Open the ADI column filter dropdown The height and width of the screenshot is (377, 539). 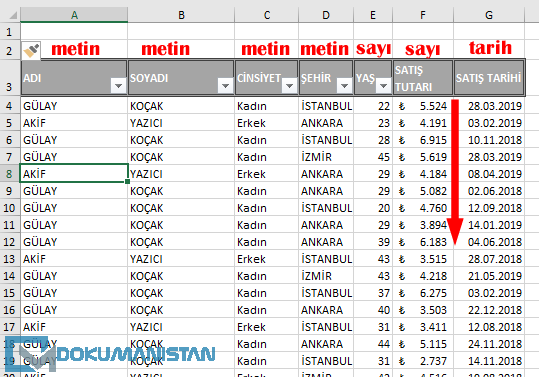coord(118,86)
